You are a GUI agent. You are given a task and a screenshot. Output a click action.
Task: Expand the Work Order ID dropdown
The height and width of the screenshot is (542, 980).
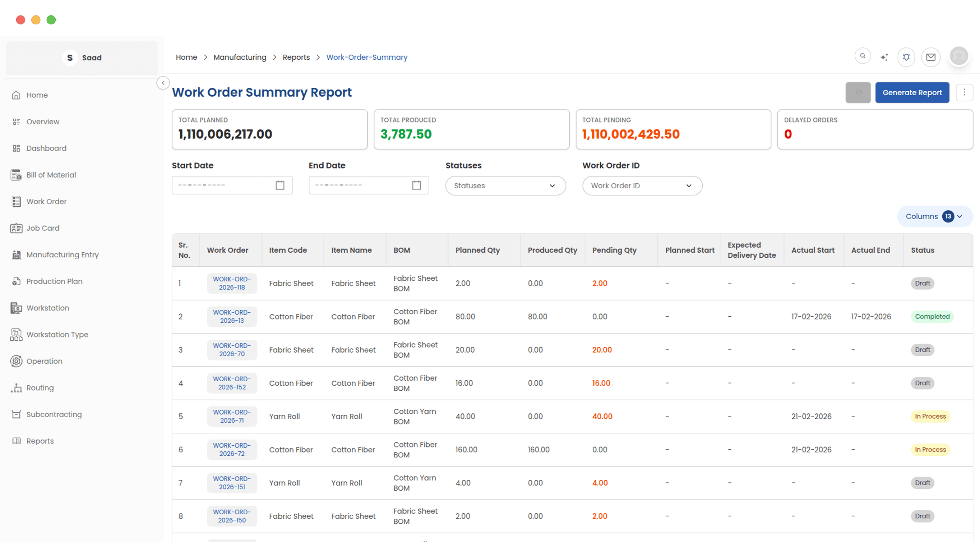(642, 186)
